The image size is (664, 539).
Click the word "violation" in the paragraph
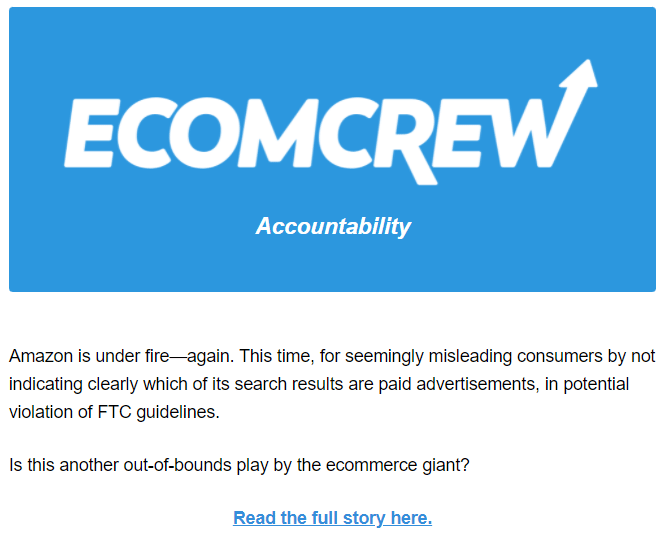tap(41, 412)
